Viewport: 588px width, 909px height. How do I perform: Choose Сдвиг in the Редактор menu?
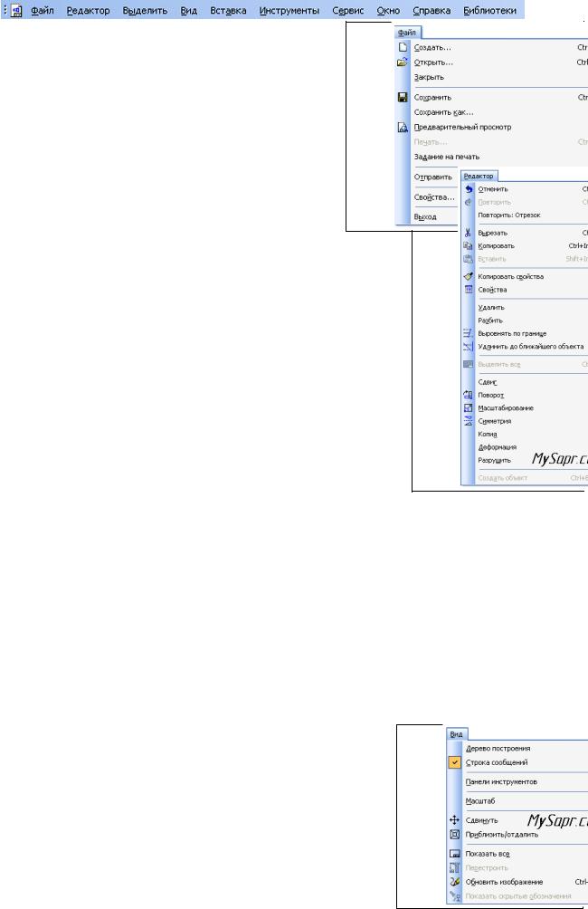tap(488, 382)
